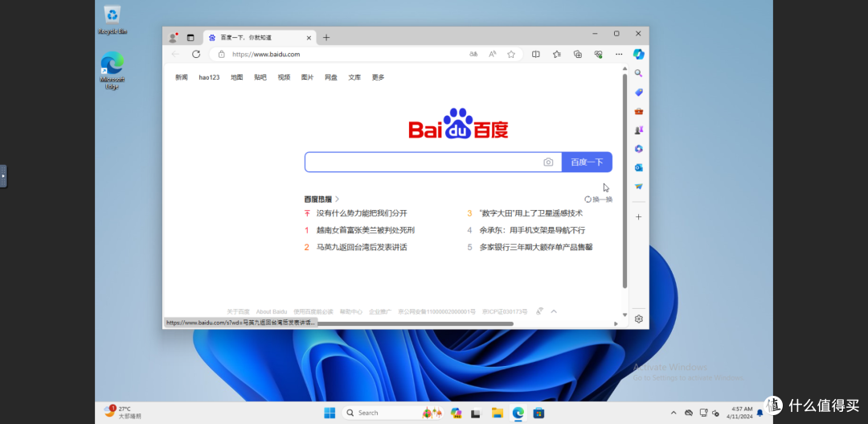Open the 贴吧 navigation link

(260, 77)
